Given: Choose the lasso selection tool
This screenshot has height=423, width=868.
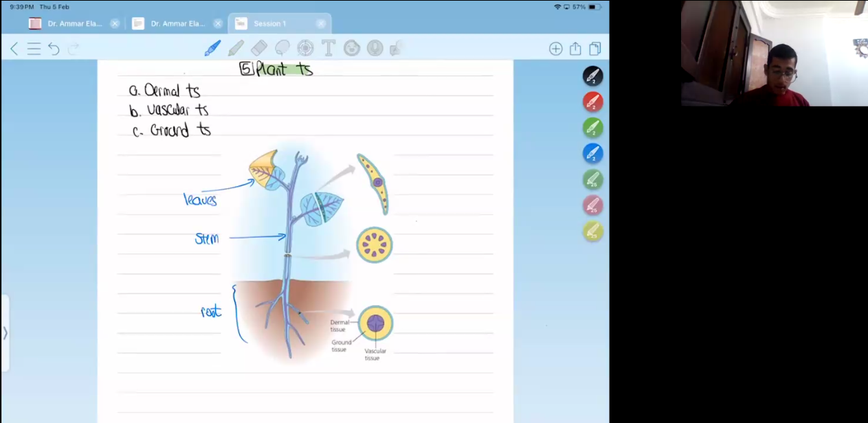Looking at the screenshot, I should coord(282,48).
